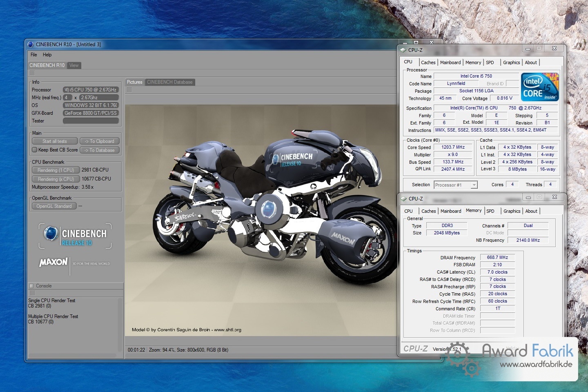Click the CINEBENCH Release 10 logo

75,236
